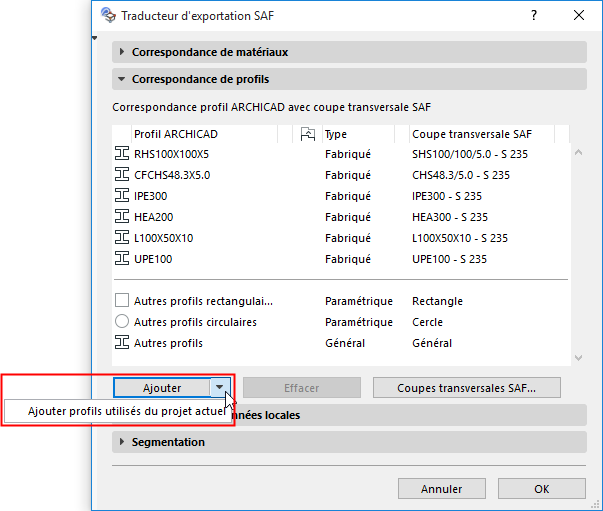Screen dimensions: 603x511
Task: Open the Ajouter button dropdown arrow
Action: tap(218, 387)
